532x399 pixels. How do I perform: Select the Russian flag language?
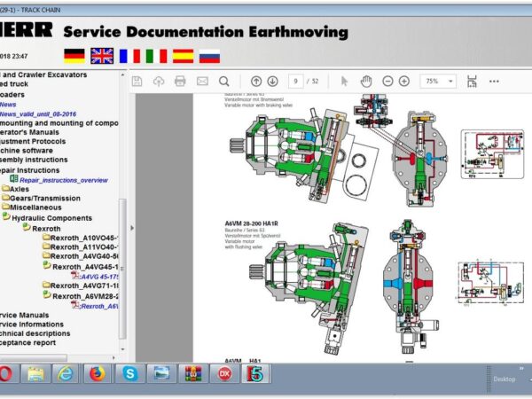209,56
